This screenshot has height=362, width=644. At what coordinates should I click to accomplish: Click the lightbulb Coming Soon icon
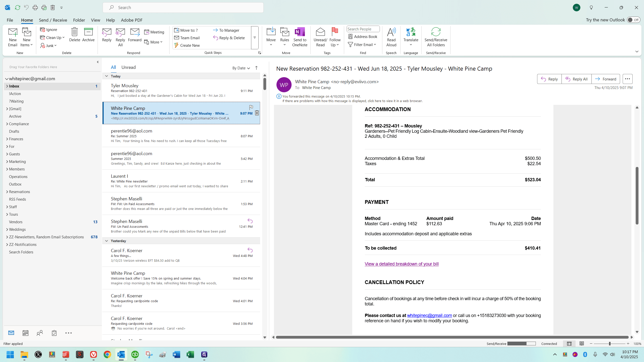coord(591,8)
